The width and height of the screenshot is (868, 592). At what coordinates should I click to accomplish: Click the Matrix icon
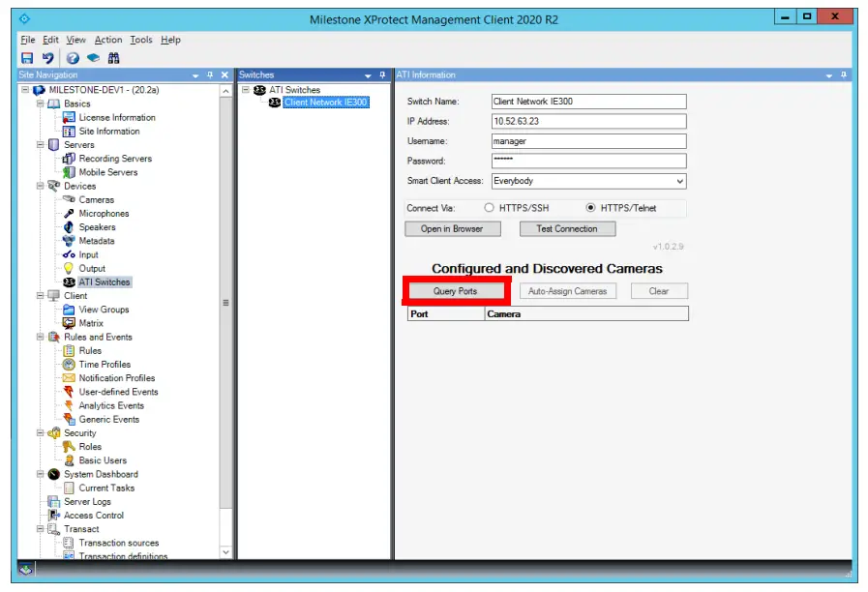69,323
